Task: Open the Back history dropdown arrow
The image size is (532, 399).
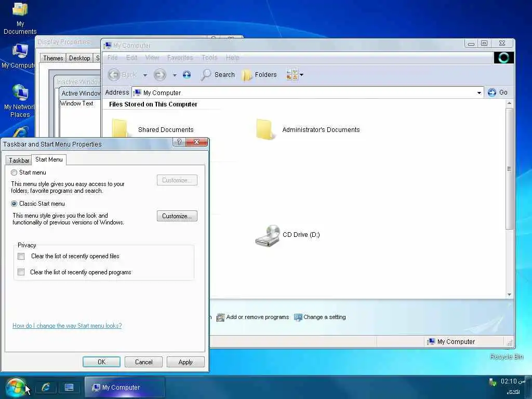Action: pyautogui.click(x=145, y=75)
